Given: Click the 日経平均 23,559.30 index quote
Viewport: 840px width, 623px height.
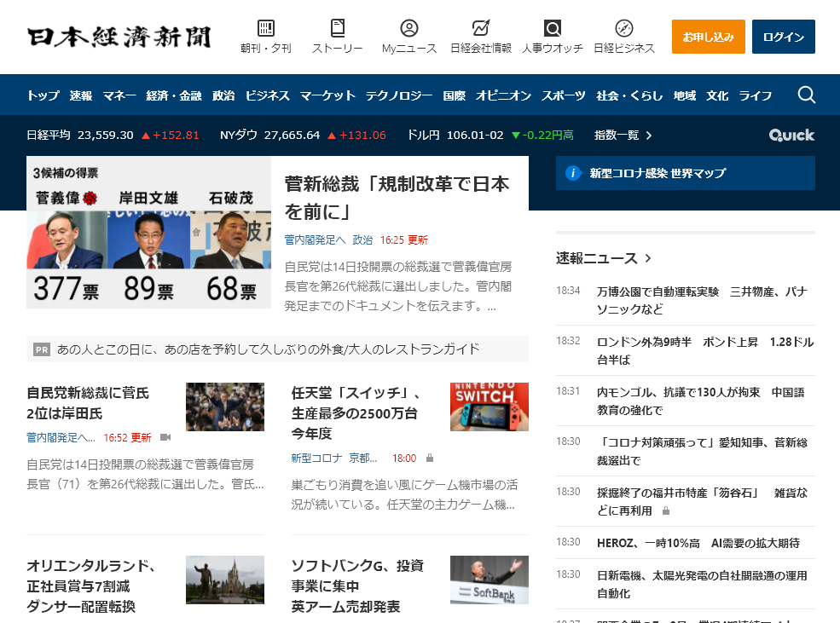Looking at the screenshot, I should [x=113, y=135].
